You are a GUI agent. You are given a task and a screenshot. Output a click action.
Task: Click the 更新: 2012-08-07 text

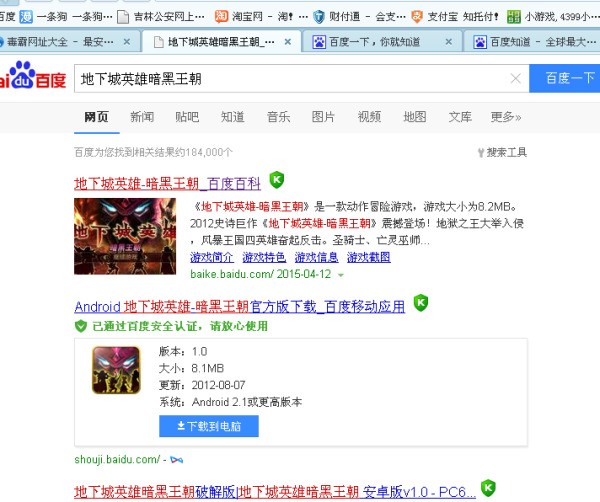pyautogui.click(x=202, y=385)
